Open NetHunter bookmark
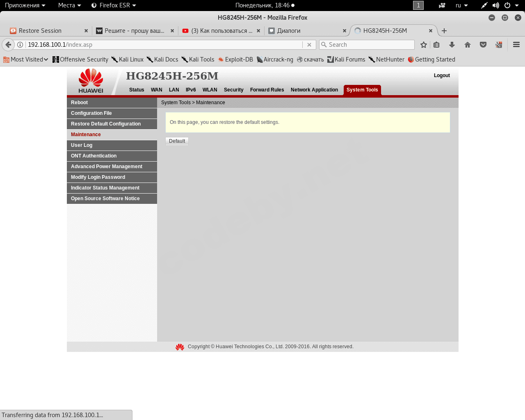This screenshot has width=525, height=420. tap(386, 59)
